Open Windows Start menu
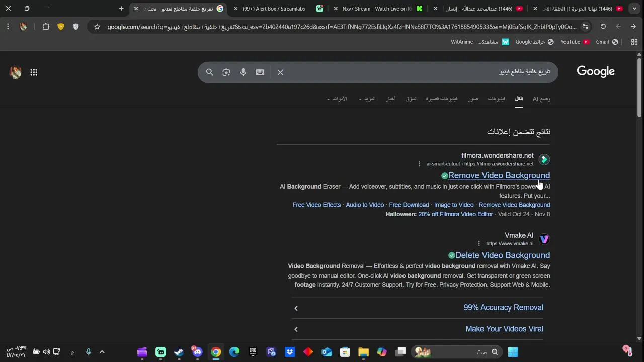 (513, 352)
